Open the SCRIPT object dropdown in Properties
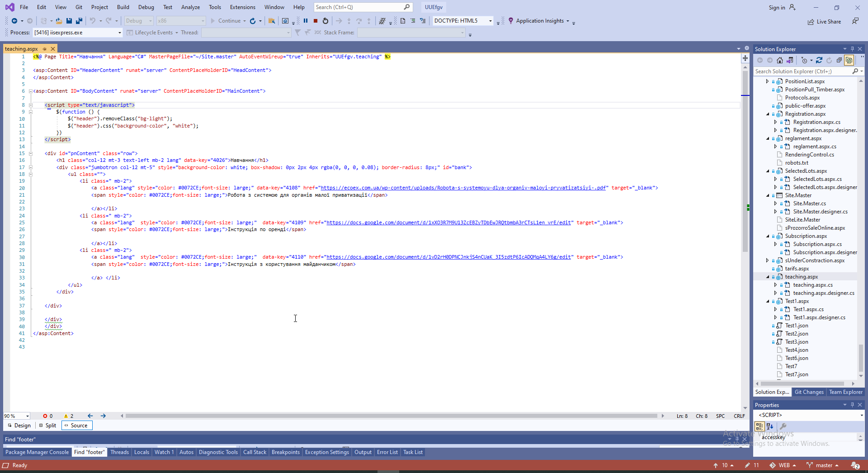Screen dimensions: 868x473 (861, 415)
